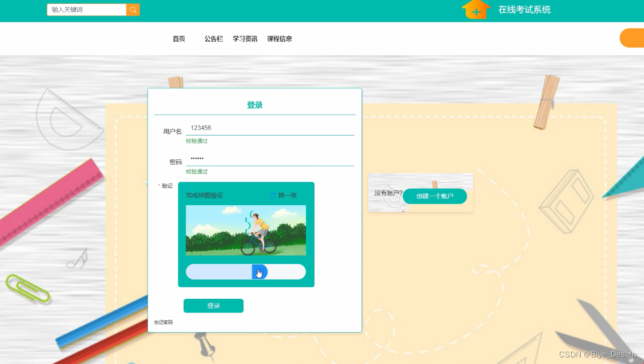
Task: Click the 完成拼图验证 caption
Action: [x=204, y=196]
